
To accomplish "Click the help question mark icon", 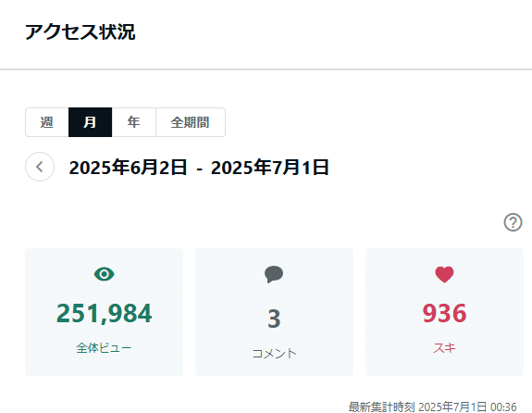I will click(513, 222).
